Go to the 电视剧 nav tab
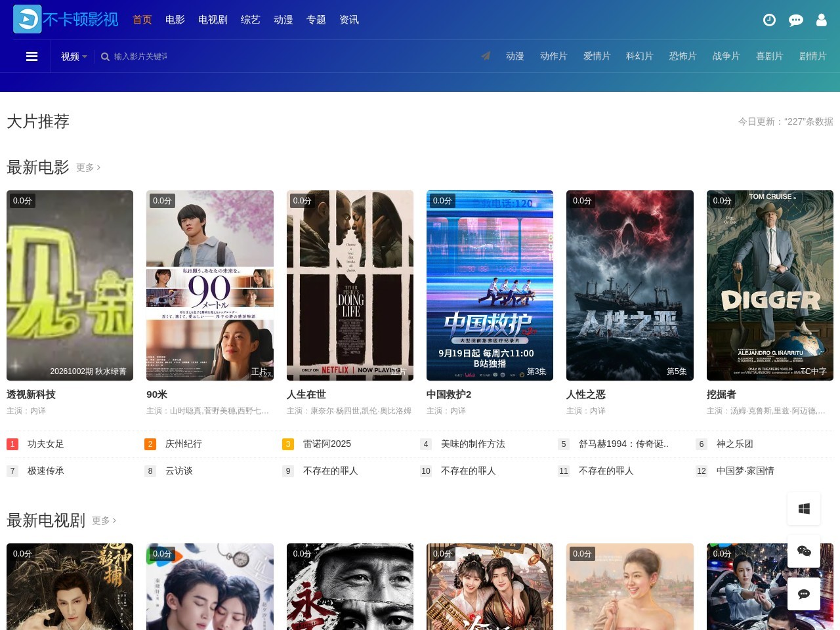The width and height of the screenshot is (840, 630). [213, 20]
